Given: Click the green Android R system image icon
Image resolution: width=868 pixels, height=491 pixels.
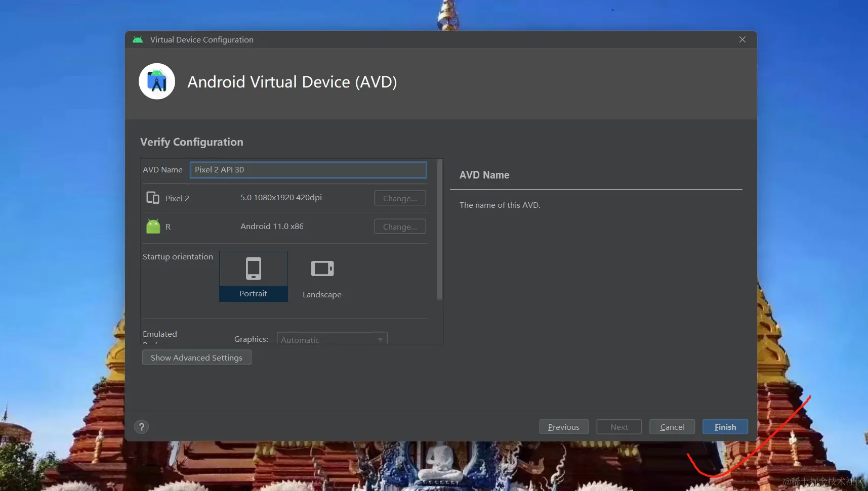Looking at the screenshot, I should 153,226.
